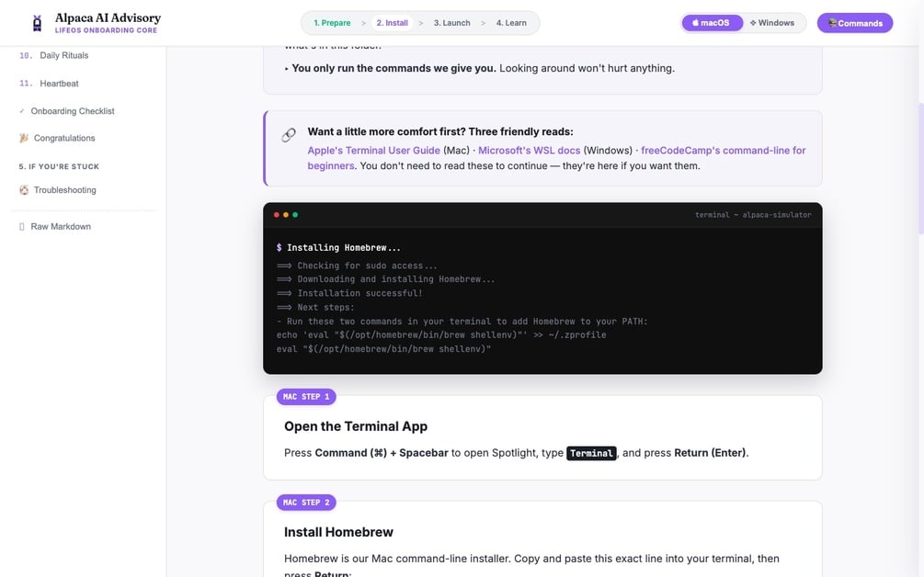Viewport: 924px width, 577px height.
Task: Click the 'Next steps:' terminal line
Action: coord(315,308)
